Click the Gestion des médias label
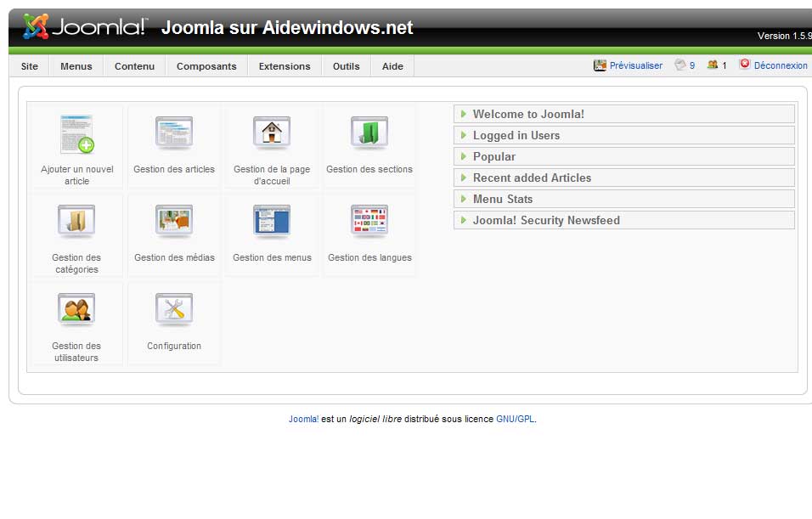The image size is (812, 519). pos(174,258)
